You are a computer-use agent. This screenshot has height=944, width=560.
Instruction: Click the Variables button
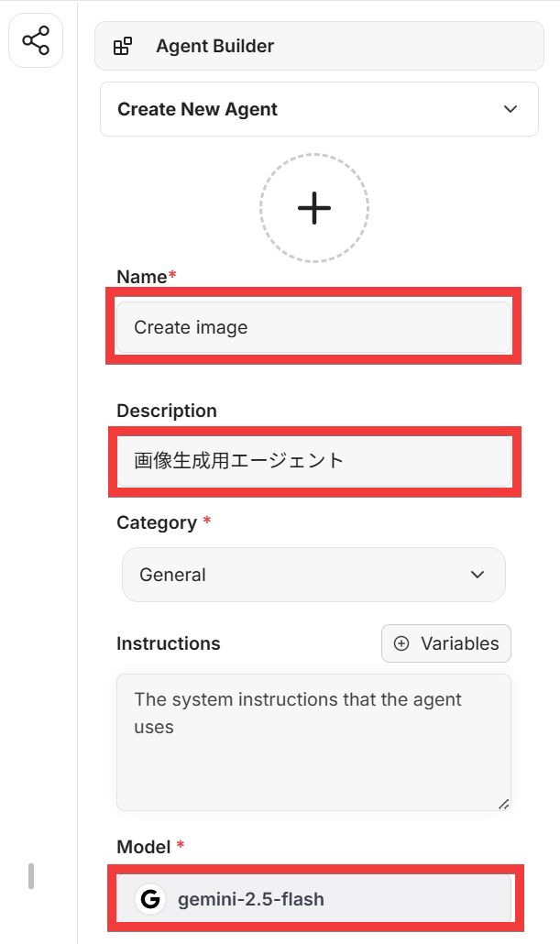[446, 643]
